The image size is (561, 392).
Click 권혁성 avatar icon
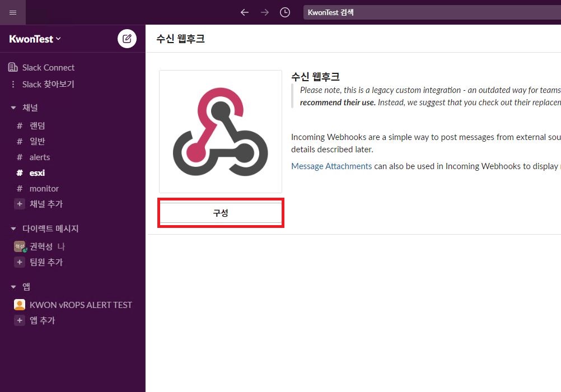[20, 246]
